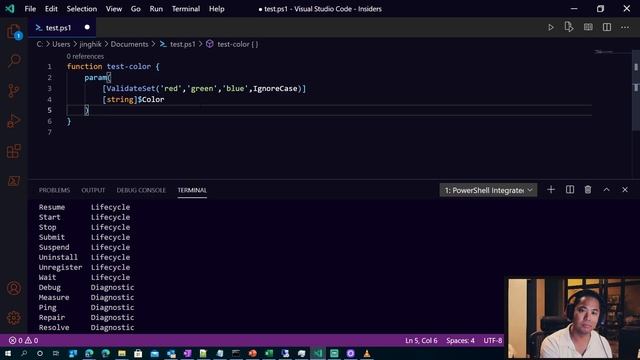Open the Go menu
The image size is (640, 360).
(136, 9)
